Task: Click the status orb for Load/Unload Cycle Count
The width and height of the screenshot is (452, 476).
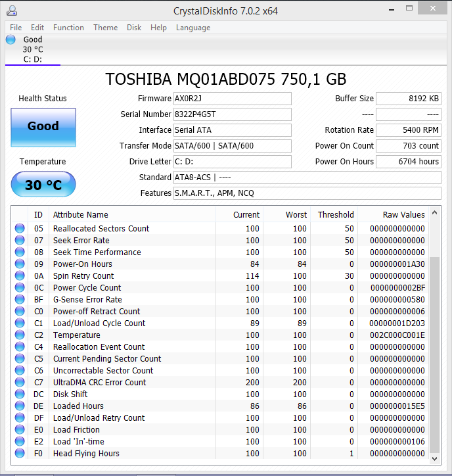Action: click(20, 323)
